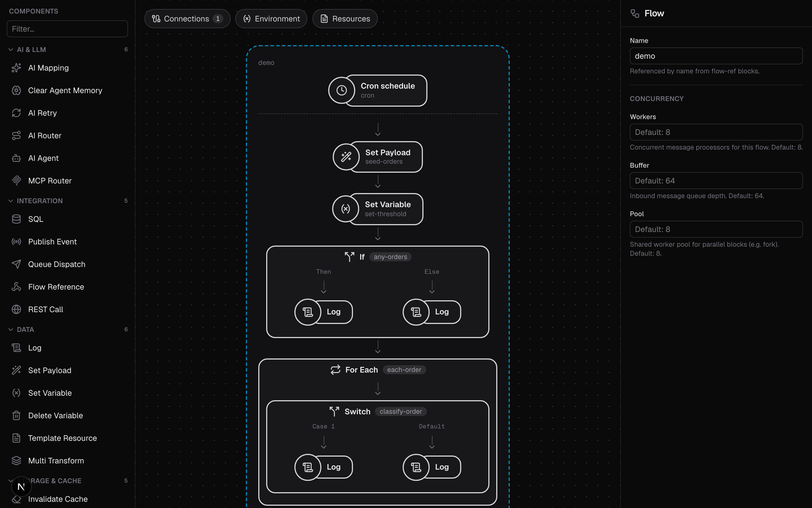Click the Workers input field
This screenshot has height=508, width=812.
(716, 132)
